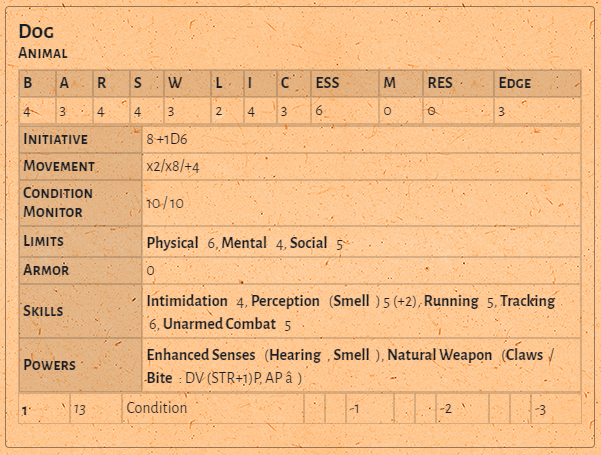
Task: Click the Initiative value 8+1D6
Action: (x=164, y=139)
